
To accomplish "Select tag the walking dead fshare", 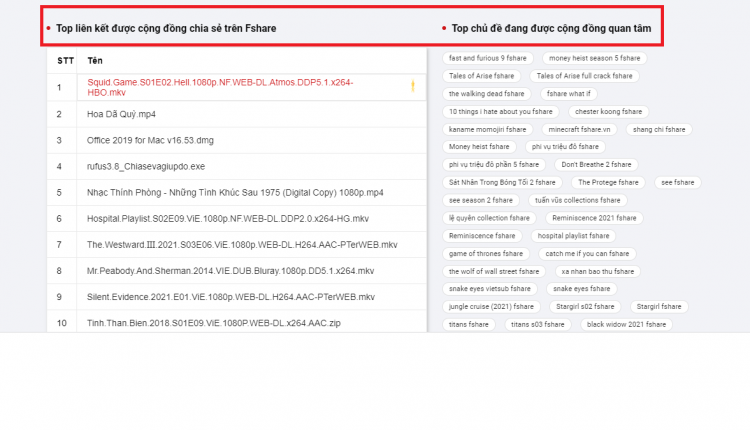I will [x=486, y=94].
